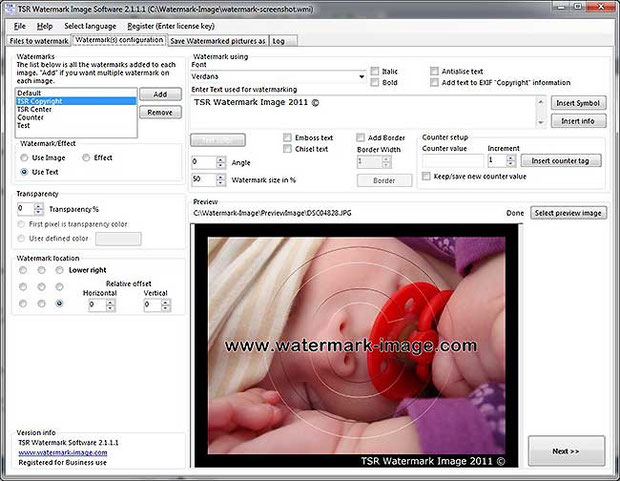Adjust the Border Width stepper
This screenshot has height=481, width=620.
click(387, 162)
